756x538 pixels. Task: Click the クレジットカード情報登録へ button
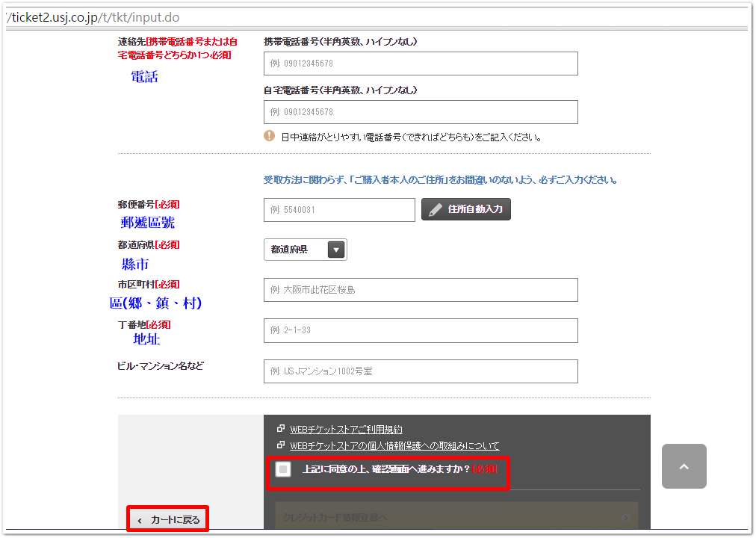click(x=456, y=517)
